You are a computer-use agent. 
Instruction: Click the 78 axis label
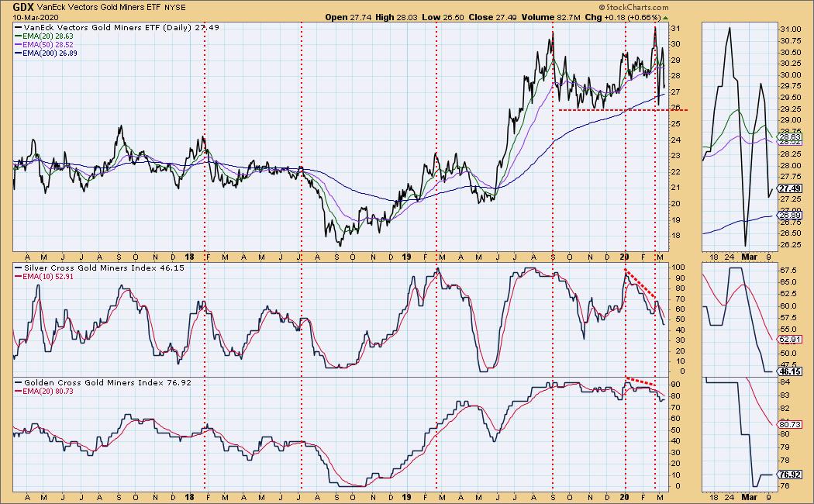(785, 461)
